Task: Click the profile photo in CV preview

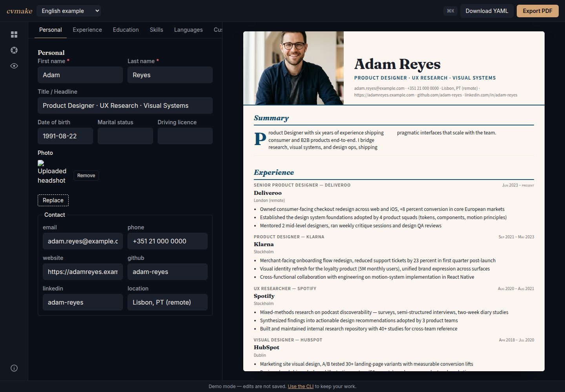Action: (x=293, y=68)
